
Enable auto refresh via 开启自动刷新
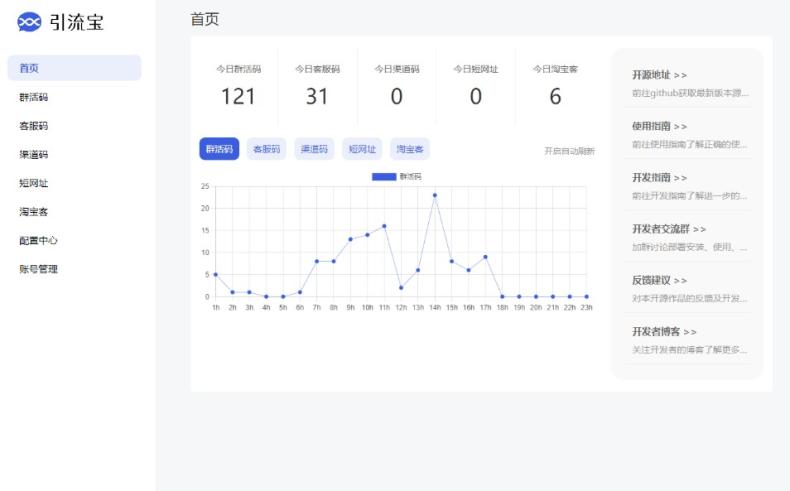569,151
